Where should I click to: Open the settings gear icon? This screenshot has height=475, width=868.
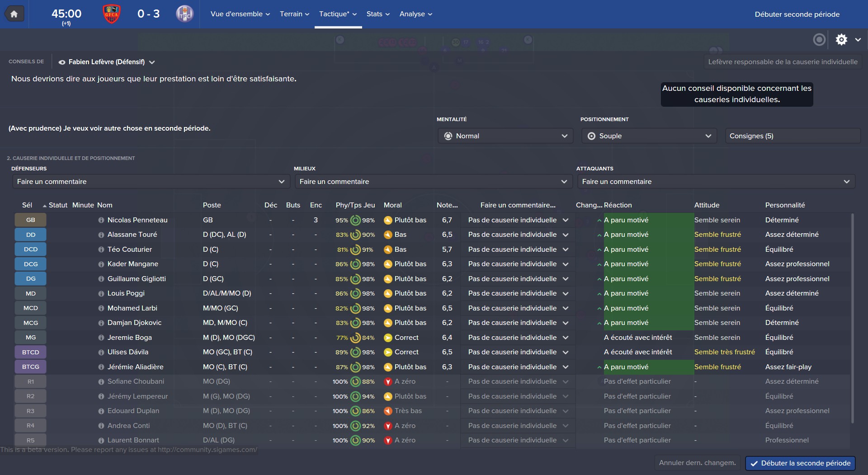tap(841, 40)
